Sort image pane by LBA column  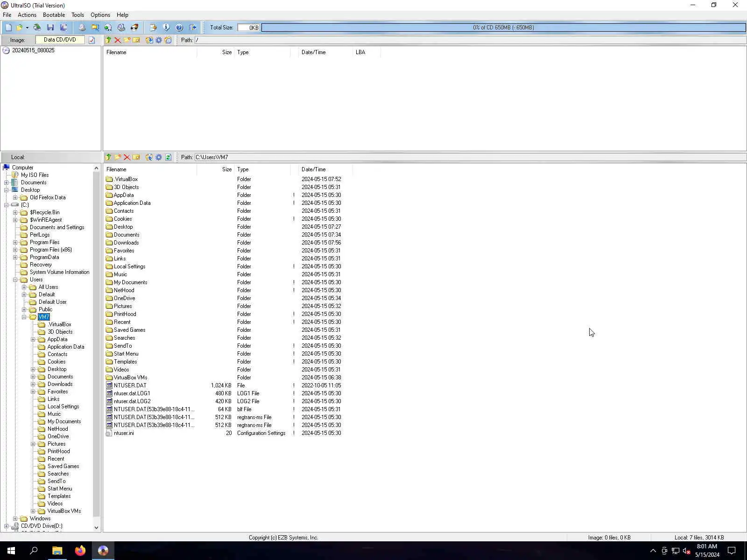366,52
